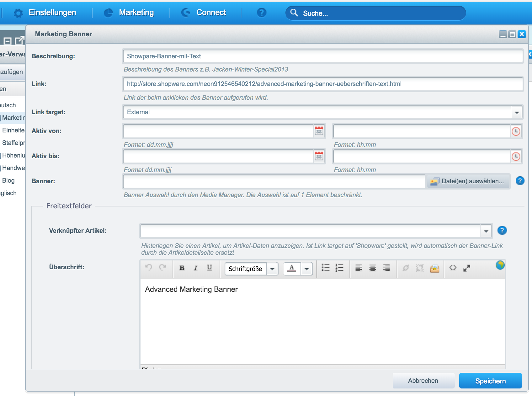Click the Link URL input field
The height and width of the screenshot is (396, 532).
323,84
